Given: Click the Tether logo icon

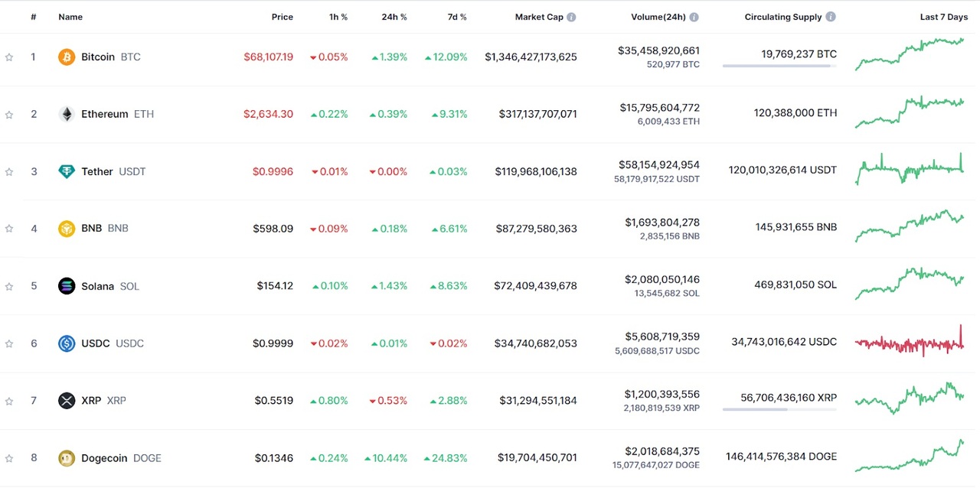Looking at the screenshot, I should point(67,171).
